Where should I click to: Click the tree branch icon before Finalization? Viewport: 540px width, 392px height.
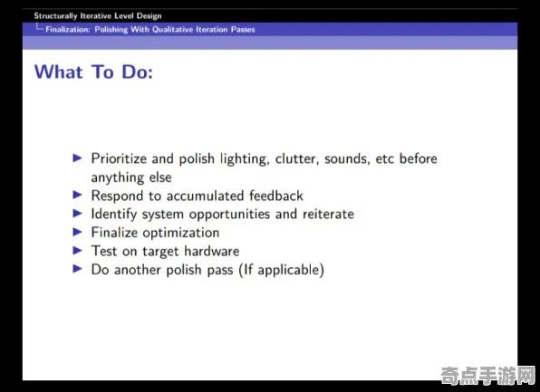coord(40,27)
